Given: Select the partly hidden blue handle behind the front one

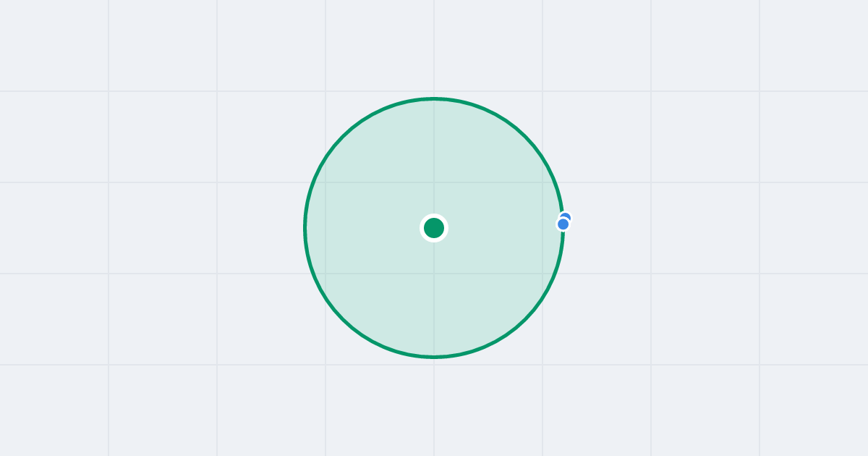Looking at the screenshot, I should coord(566,216).
